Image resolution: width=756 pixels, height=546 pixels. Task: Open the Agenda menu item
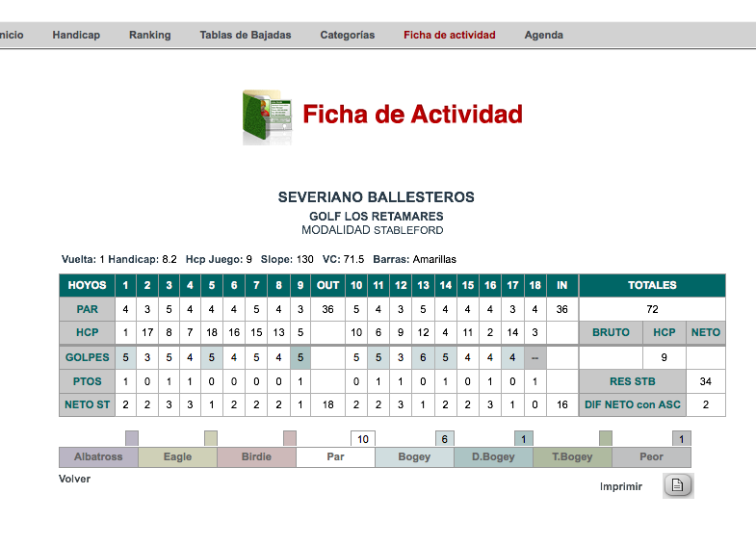[x=544, y=35]
